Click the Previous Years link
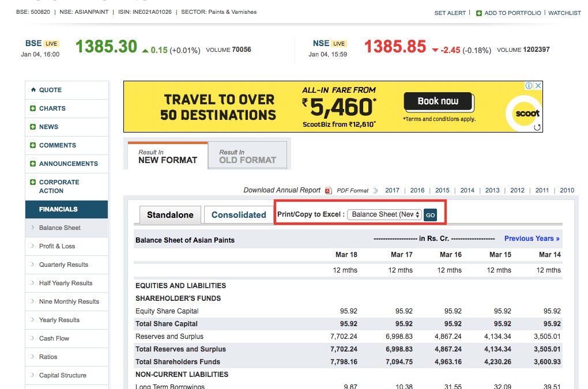 532,239
